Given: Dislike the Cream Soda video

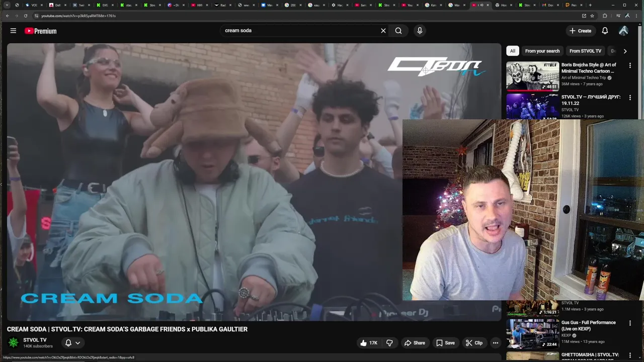Looking at the screenshot, I should [x=389, y=343].
